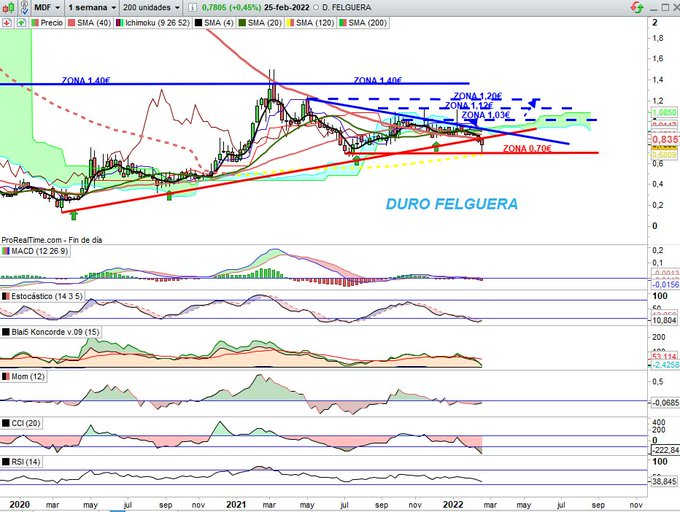Click the CCI (20) label black icon

(6, 423)
